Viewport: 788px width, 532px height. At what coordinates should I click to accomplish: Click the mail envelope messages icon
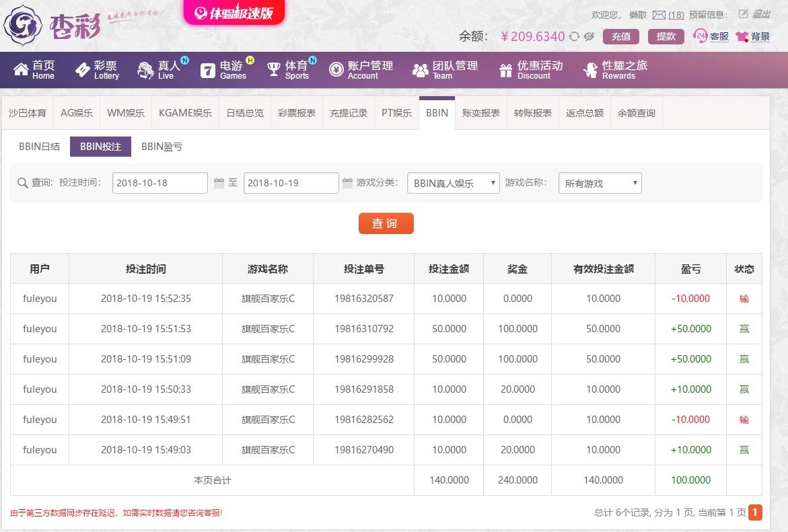coord(659,15)
